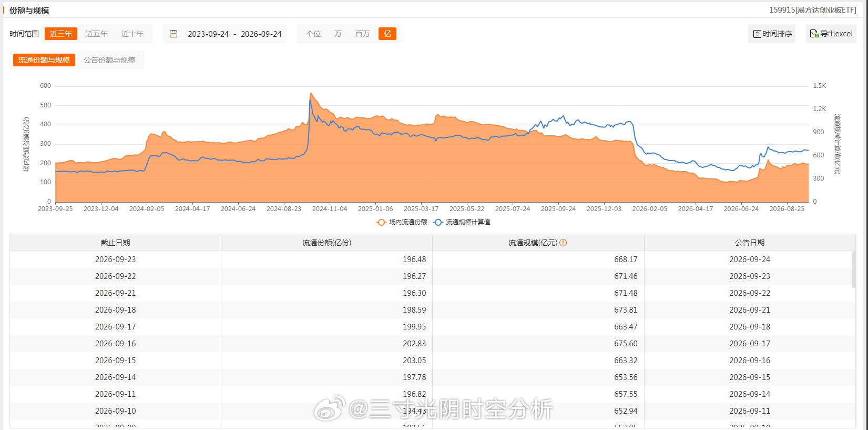868x430 pixels.
Task: Click the 流通份额(亿份) column header
Action: pos(327,243)
